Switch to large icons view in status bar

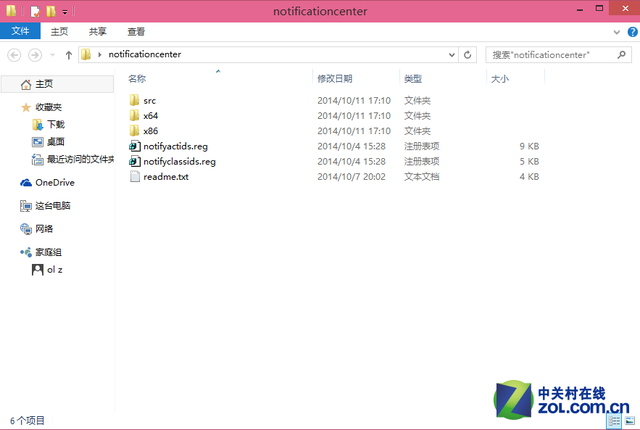click(x=630, y=421)
